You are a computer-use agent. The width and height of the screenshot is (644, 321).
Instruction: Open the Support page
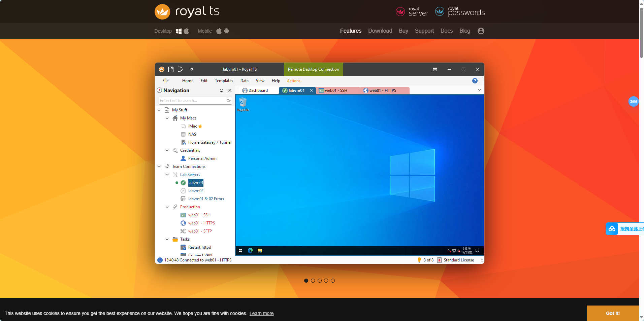[x=424, y=31]
